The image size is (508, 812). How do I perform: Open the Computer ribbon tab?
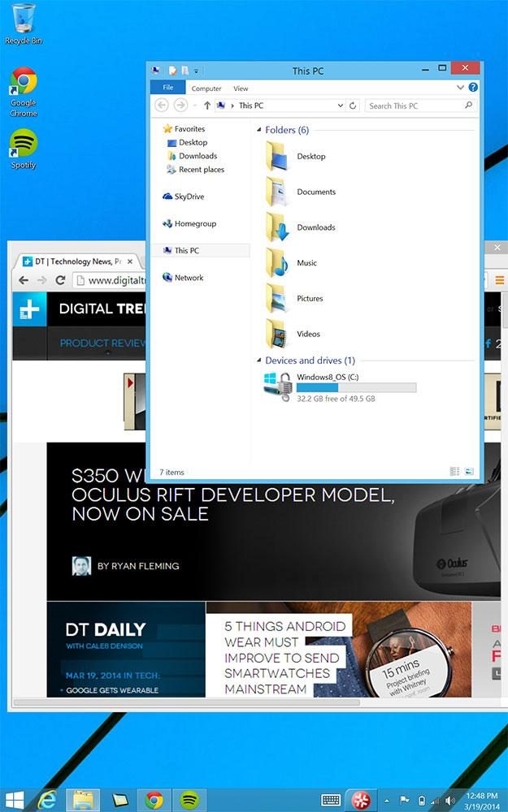point(206,89)
